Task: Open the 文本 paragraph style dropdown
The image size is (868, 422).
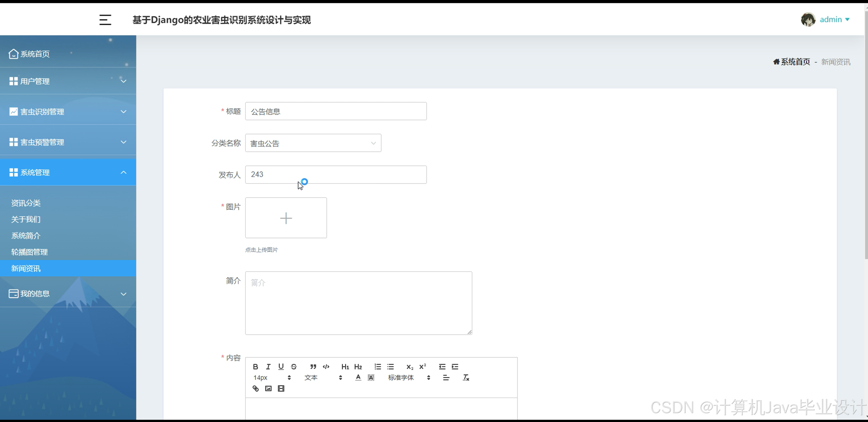Action: pos(323,377)
